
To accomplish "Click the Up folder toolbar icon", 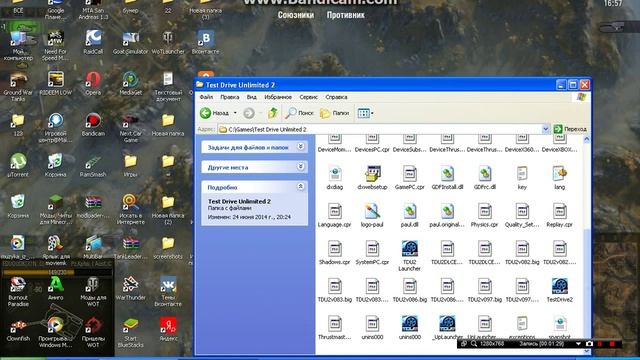I will pyautogui.click(x=273, y=113).
